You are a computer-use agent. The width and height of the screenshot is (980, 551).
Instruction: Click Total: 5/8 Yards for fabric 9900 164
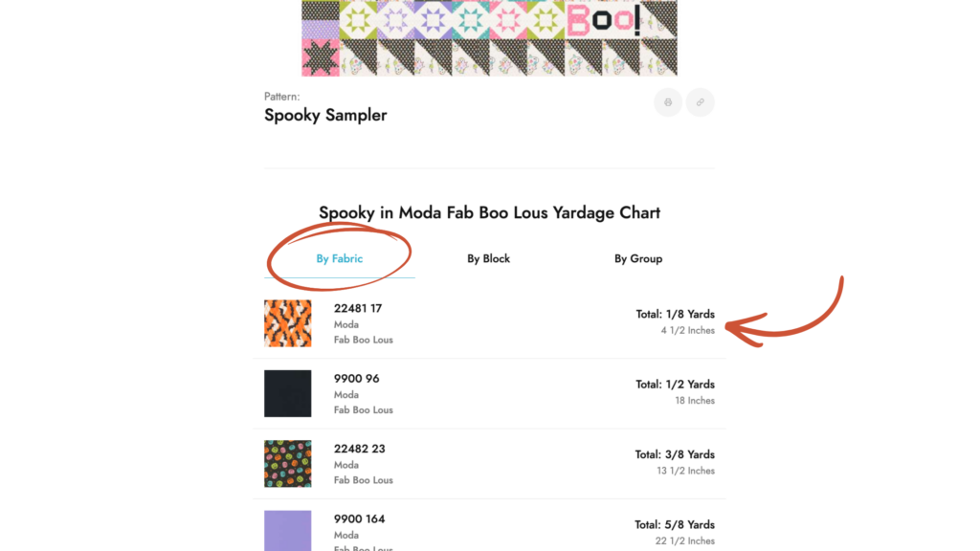click(x=675, y=524)
